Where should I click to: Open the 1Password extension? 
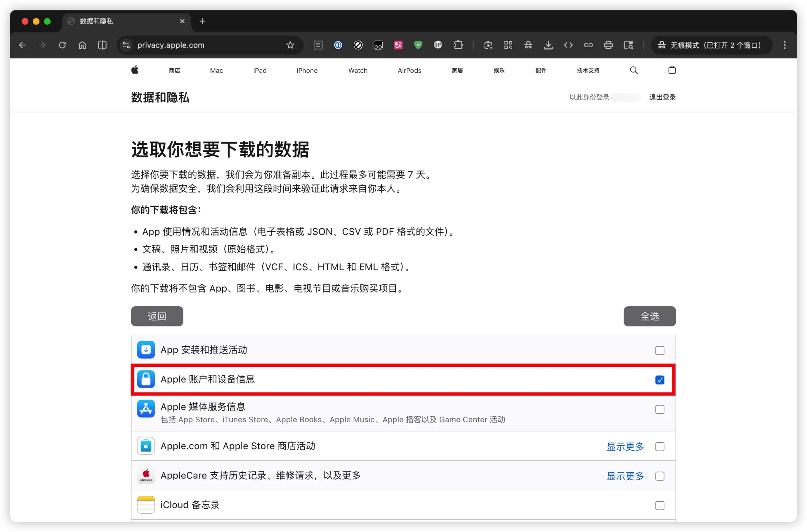338,45
